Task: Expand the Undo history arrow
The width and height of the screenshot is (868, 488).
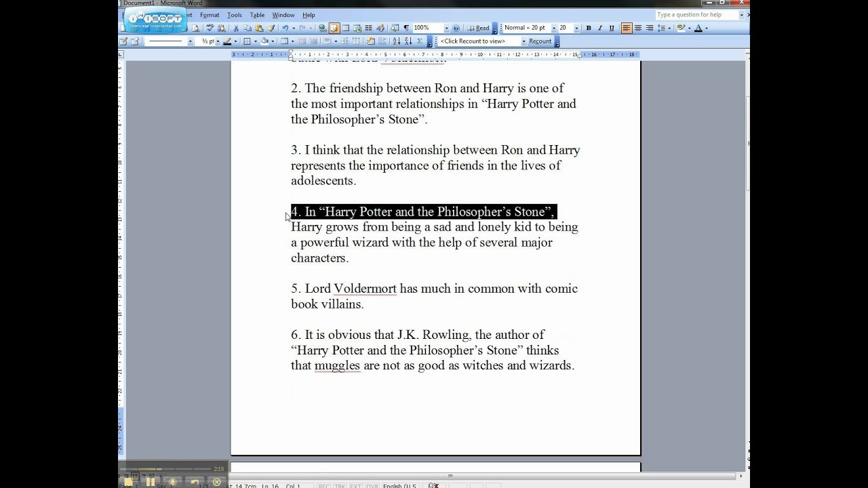Action: click(x=293, y=28)
